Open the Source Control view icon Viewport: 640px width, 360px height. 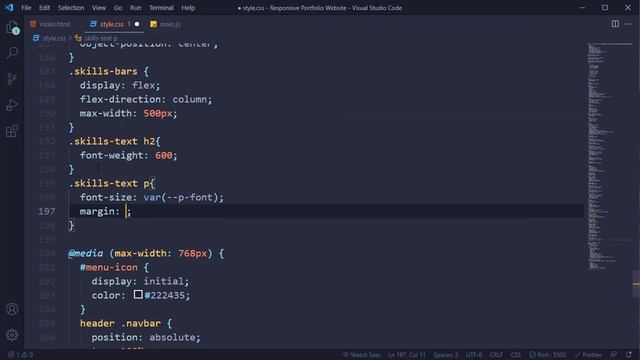point(12,79)
